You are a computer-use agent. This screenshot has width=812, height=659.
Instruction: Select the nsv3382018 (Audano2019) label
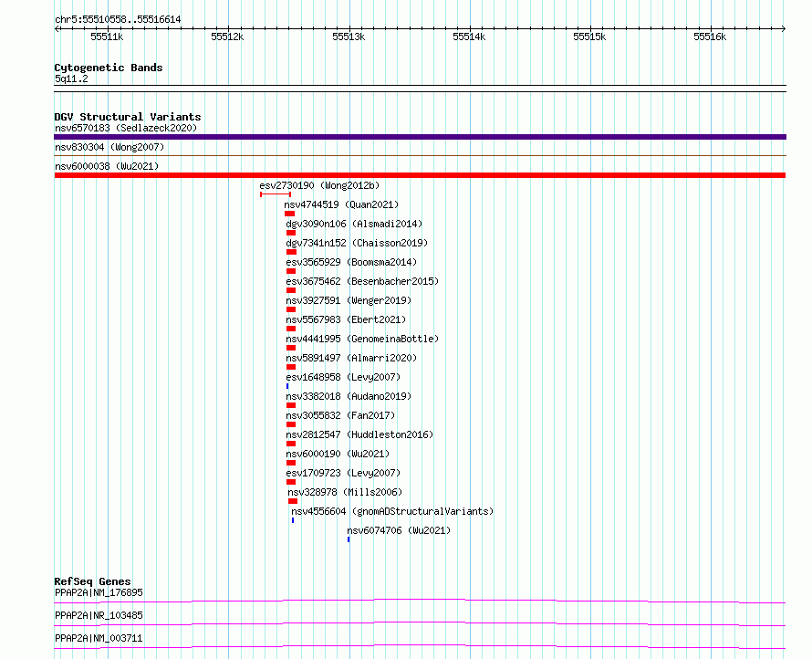[x=349, y=396]
